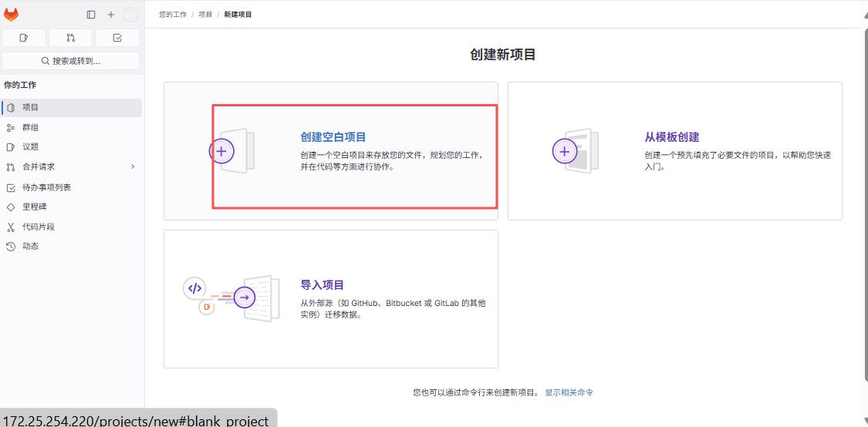Image resolution: width=868 pixels, height=427 pixels.
Task: Click the 动态 history clock icon
Action: click(x=11, y=246)
